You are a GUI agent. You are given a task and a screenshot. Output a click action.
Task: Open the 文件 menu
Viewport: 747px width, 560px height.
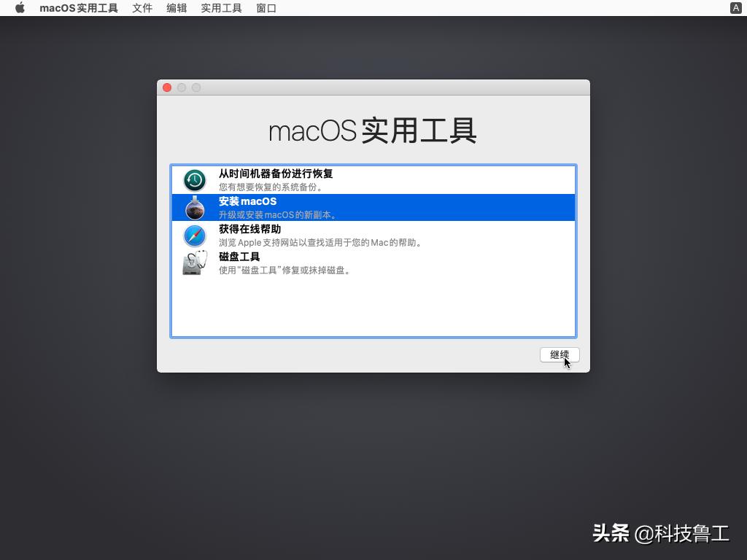coord(142,8)
